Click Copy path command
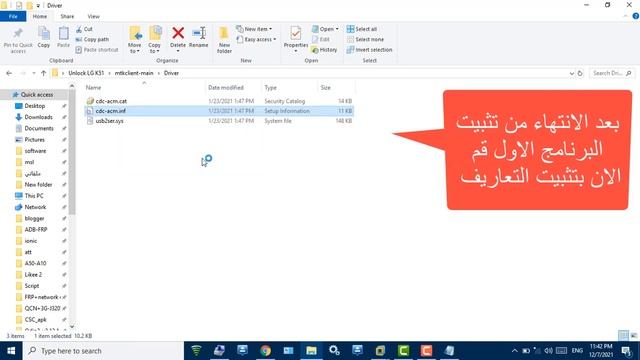The image size is (640, 360). (92, 40)
